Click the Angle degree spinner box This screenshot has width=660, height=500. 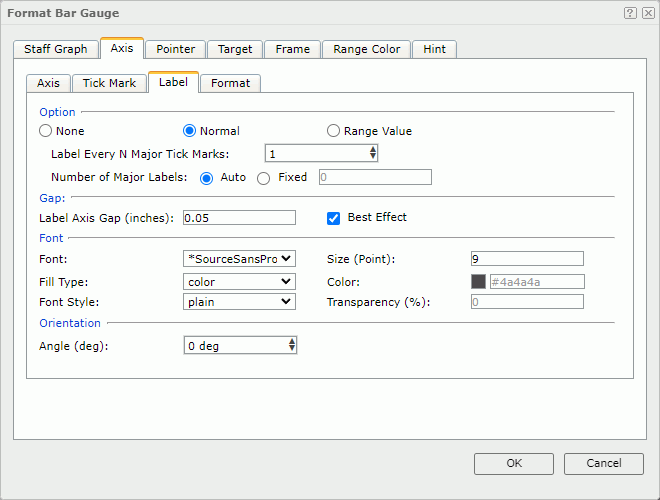(240, 346)
